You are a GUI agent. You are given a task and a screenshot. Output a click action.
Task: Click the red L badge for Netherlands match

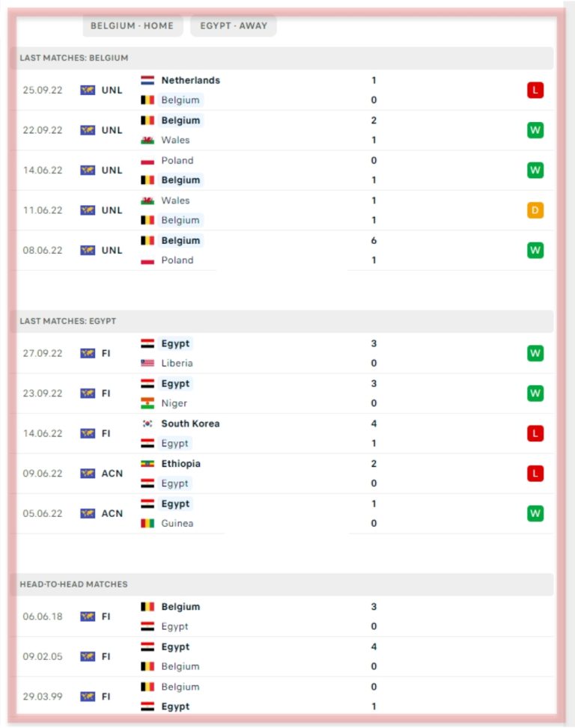[535, 91]
